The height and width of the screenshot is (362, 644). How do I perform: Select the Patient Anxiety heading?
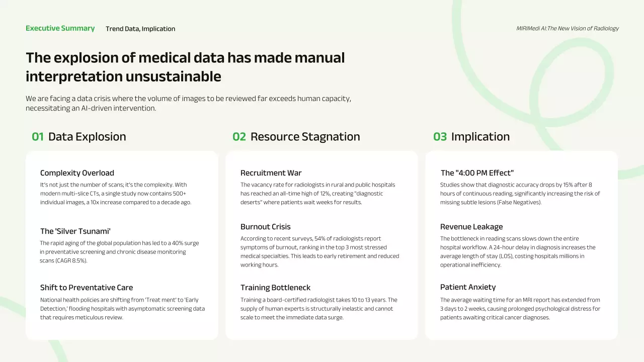coord(468,287)
